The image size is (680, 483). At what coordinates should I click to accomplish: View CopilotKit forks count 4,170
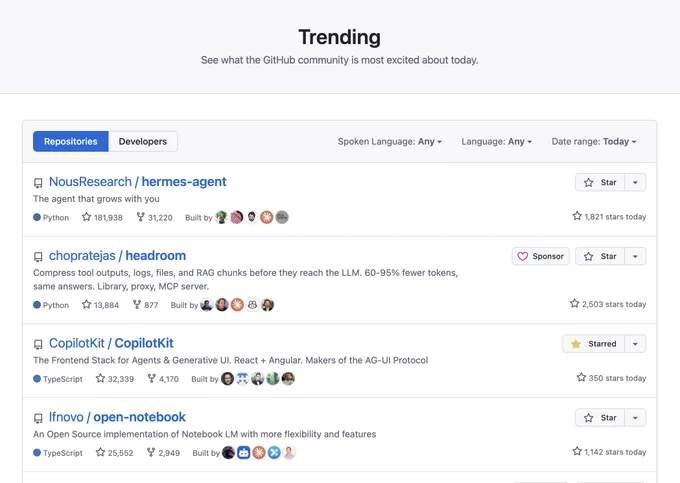point(163,379)
